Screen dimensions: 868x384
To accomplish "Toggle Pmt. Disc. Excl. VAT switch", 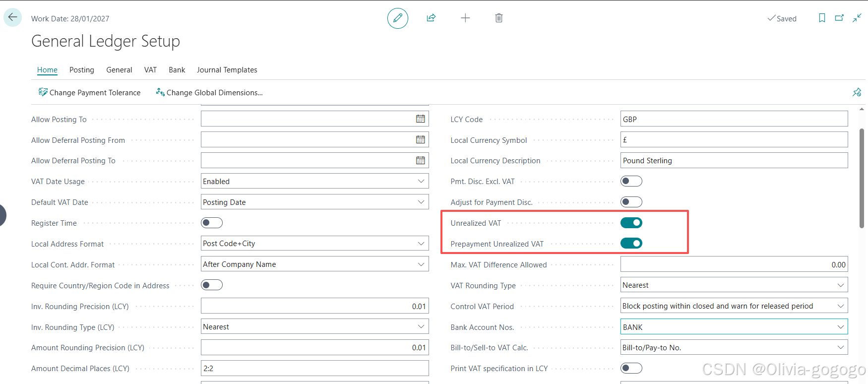I will pos(631,181).
